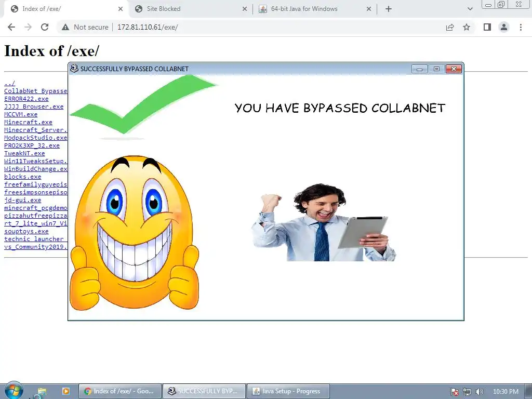Click the Minecraft_Server link
532x399 pixels.
click(36, 130)
